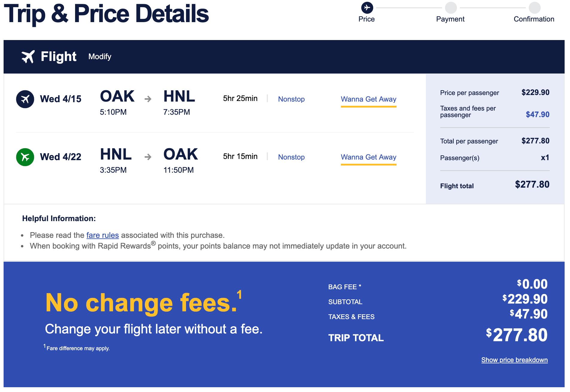
Task: Open the Nonstop link for the 4/22 flight
Action: 291,157
